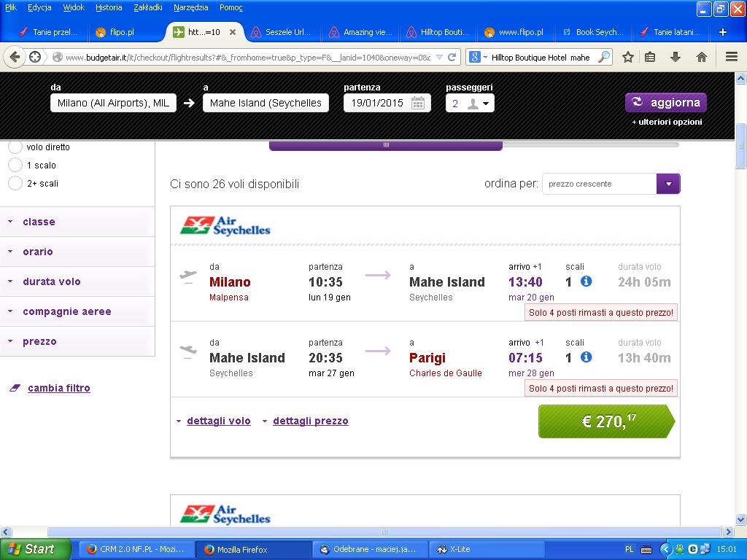
Task: Open the Plik menu
Action: [11, 7]
